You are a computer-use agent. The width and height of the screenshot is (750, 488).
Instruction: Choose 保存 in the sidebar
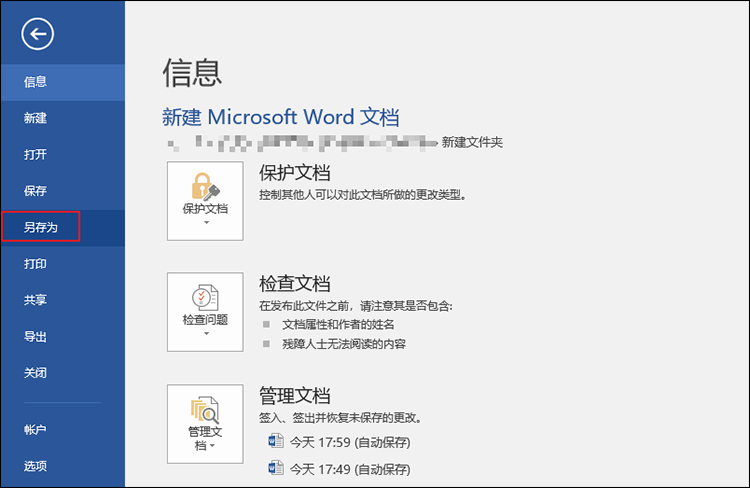point(63,191)
